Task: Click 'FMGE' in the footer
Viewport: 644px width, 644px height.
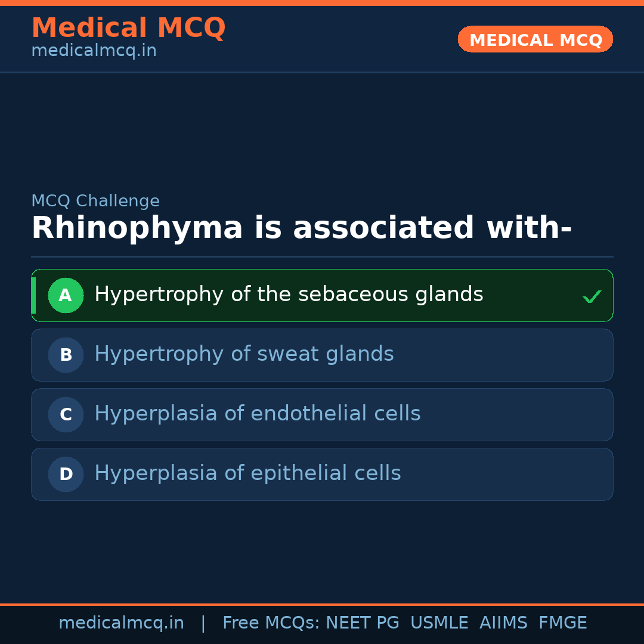Action: [562, 623]
